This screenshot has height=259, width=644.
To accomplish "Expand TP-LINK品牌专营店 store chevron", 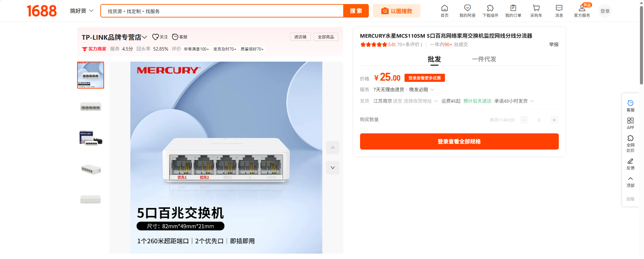I will (x=144, y=37).
